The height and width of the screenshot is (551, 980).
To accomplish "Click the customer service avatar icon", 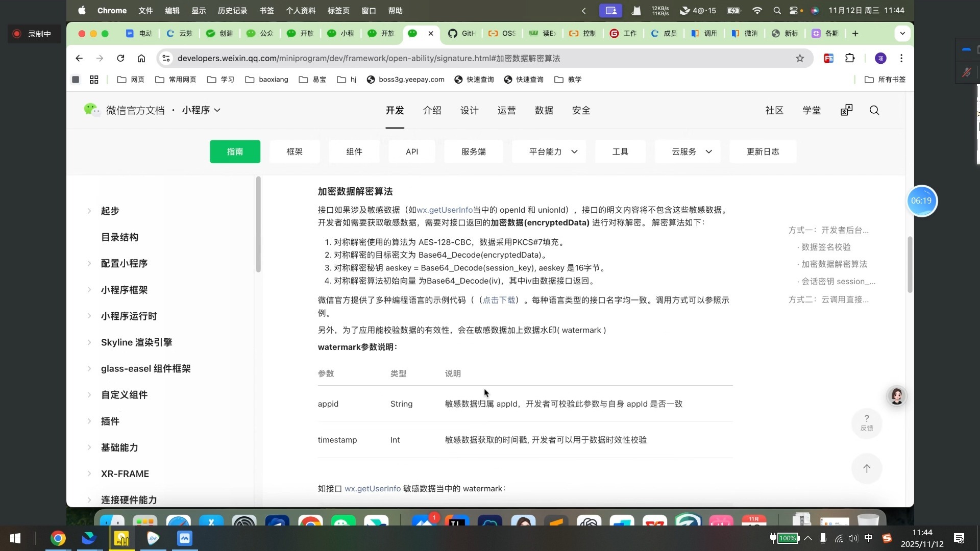I will (x=896, y=396).
